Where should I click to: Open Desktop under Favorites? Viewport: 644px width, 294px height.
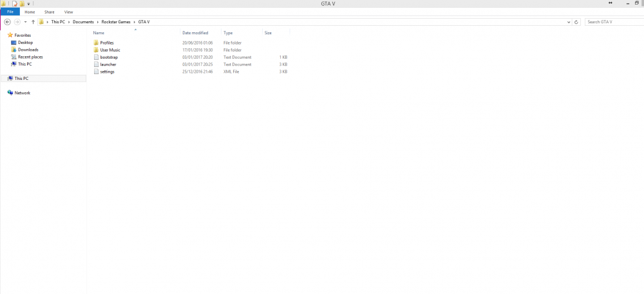22,43
